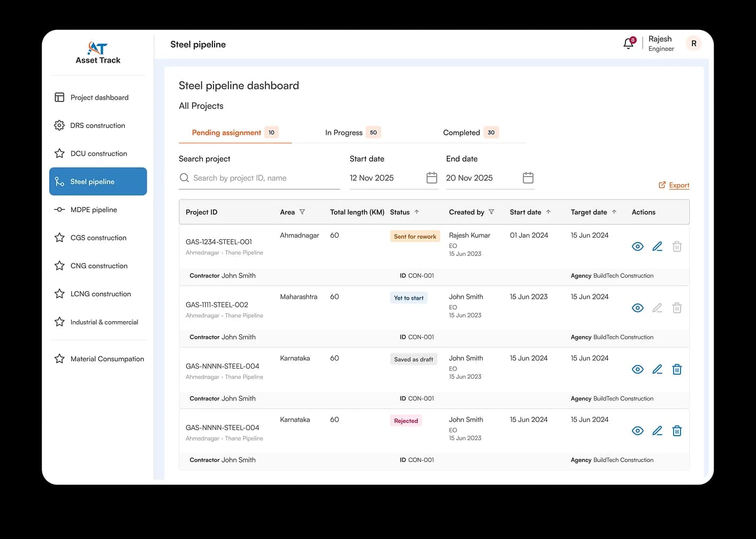756x539 pixels.
Task: Go to DCU construction
Action: (98, 154)
